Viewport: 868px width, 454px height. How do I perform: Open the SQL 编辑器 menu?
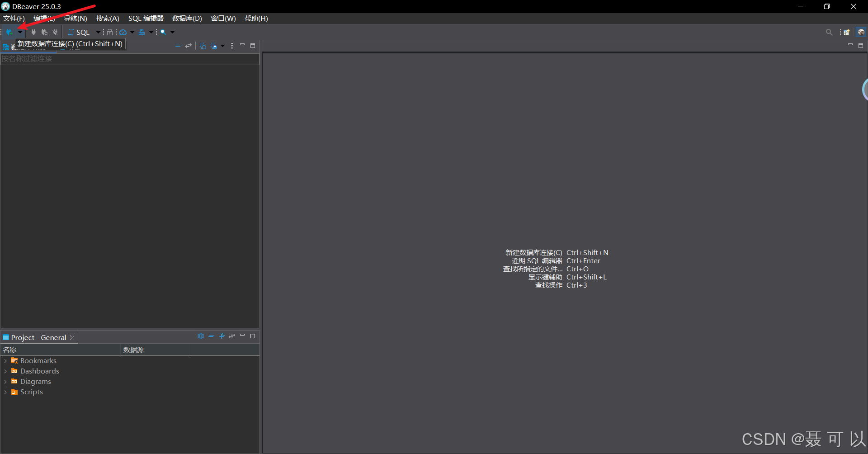click(x=146, y=19)
